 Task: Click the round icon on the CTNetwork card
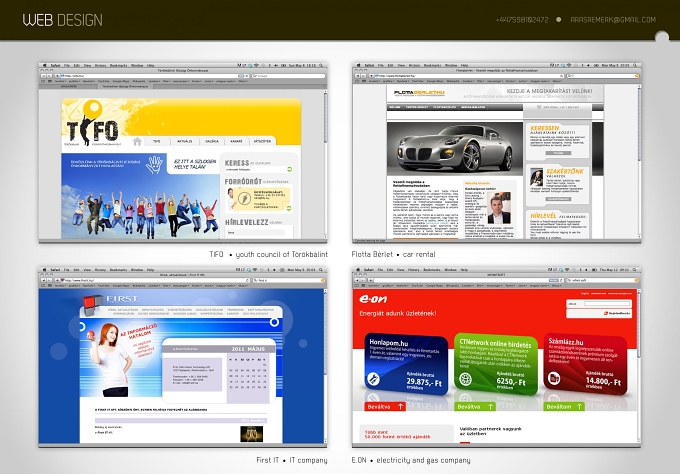point(465,378)
